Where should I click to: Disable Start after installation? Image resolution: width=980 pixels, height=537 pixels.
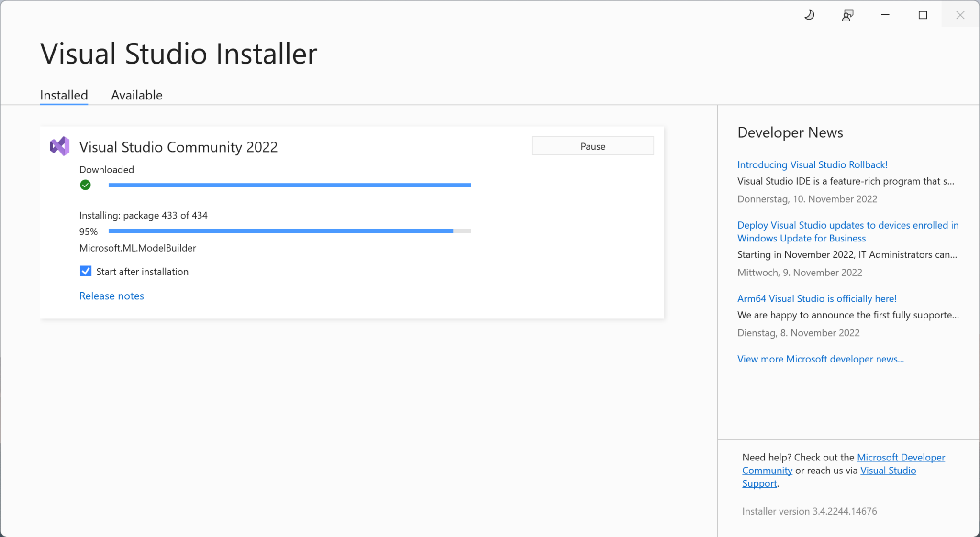click(x=85, y=271)
